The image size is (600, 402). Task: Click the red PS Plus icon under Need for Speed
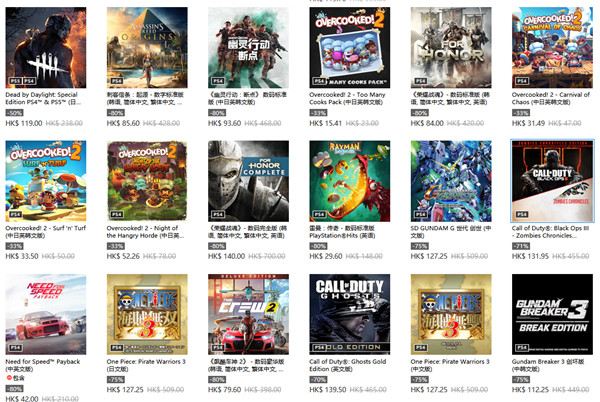(9, 378)
